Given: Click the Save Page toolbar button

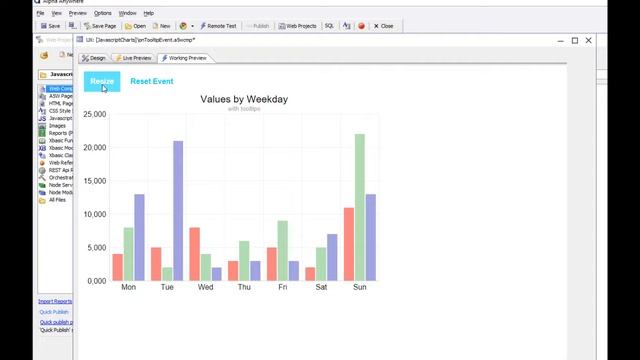Looking at the screenshot, I should 100,26.
